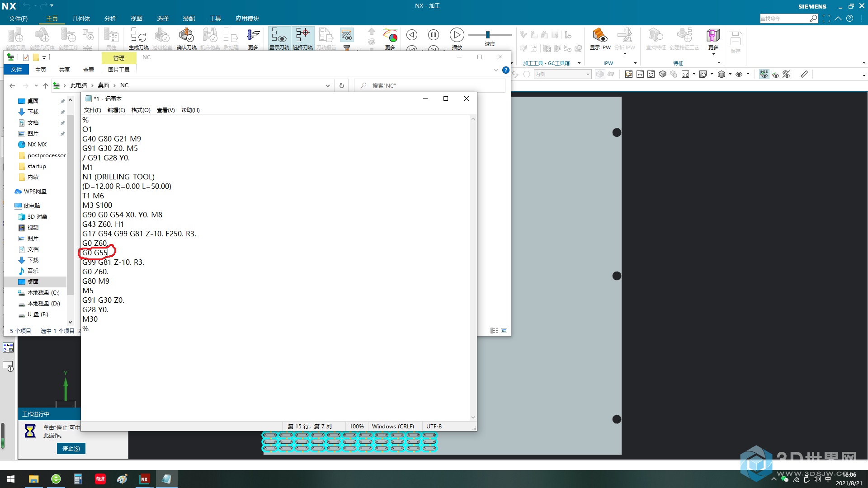Expand the IPW group dropdown arrow
The image size is (868, 488).
(x=635, y=63)
